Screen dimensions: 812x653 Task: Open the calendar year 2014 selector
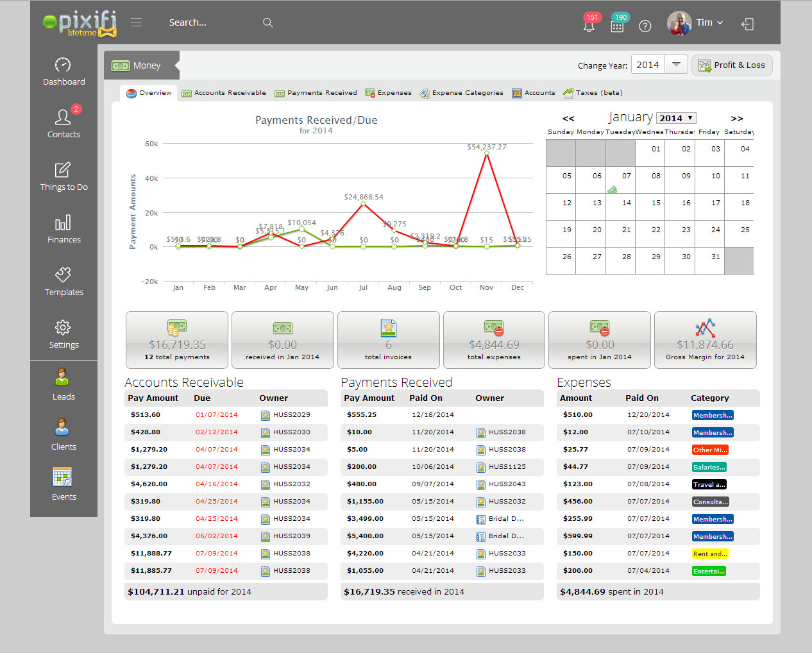(676, 118)
